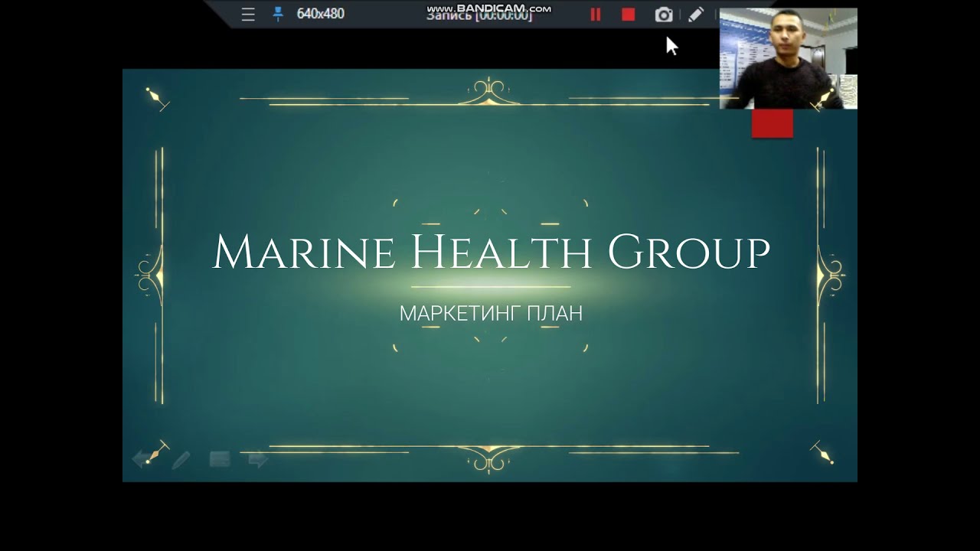Go to previous slide with left arrow

pos(145,459)
